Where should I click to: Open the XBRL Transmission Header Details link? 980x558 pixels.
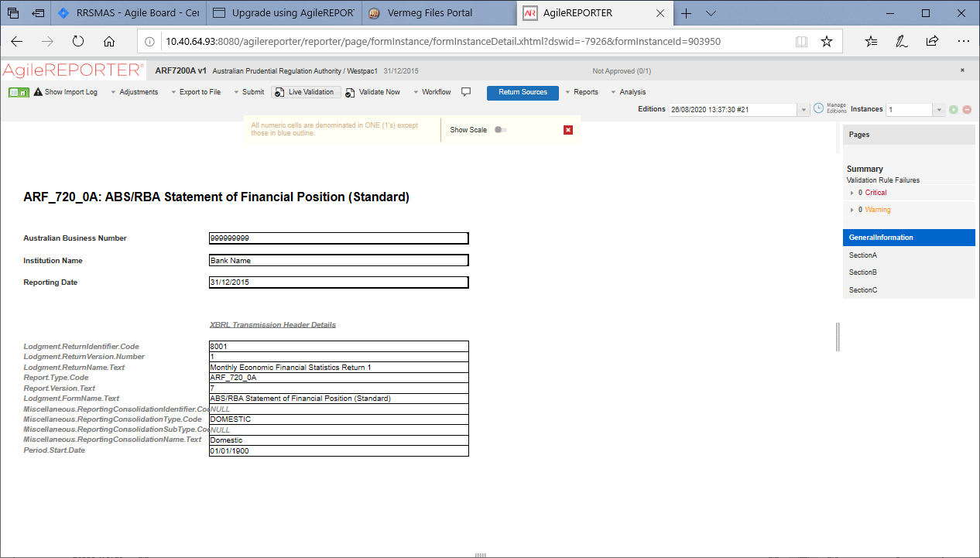(272, 324)
